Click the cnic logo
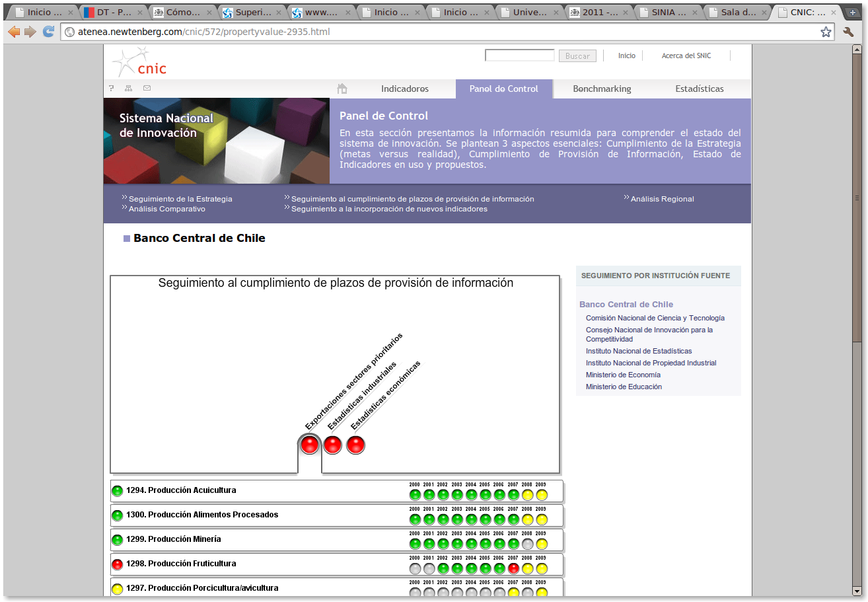868x602 pixels. (x=139, y=62)
